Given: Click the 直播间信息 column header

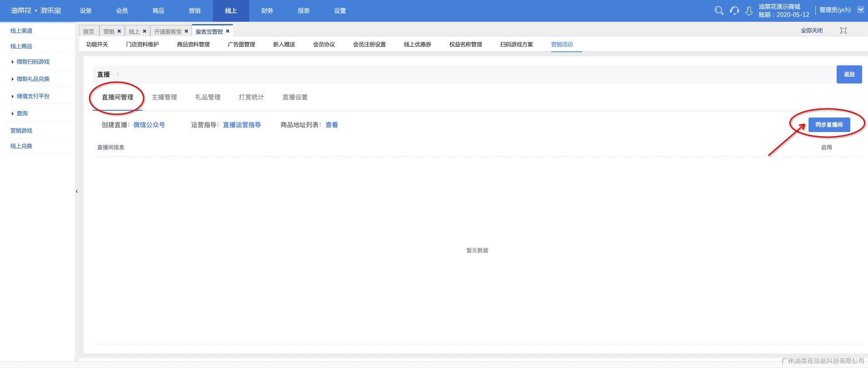Looking at the screenshot, I should [111, 147].
